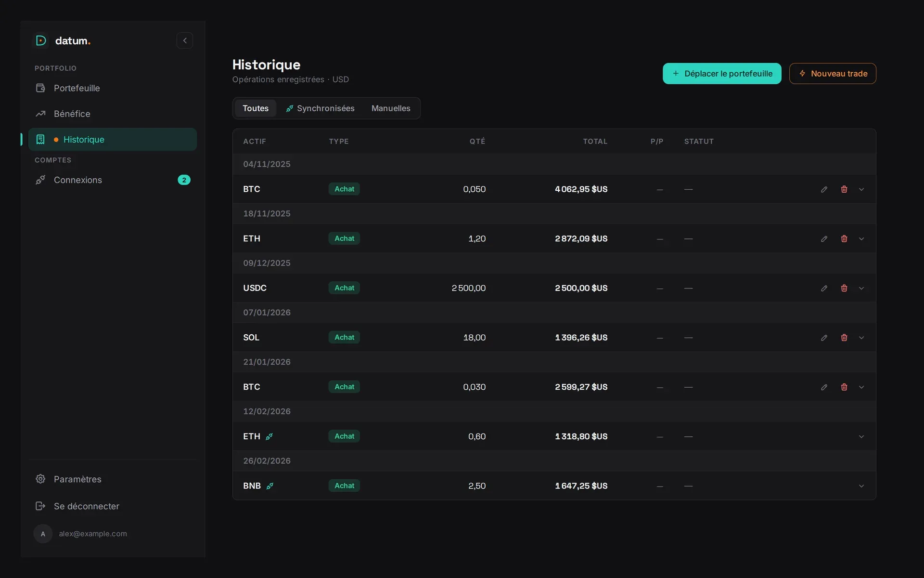The image size is (924, 578).
Task: Click the Connexions badge showing 2
Action: 184,180
